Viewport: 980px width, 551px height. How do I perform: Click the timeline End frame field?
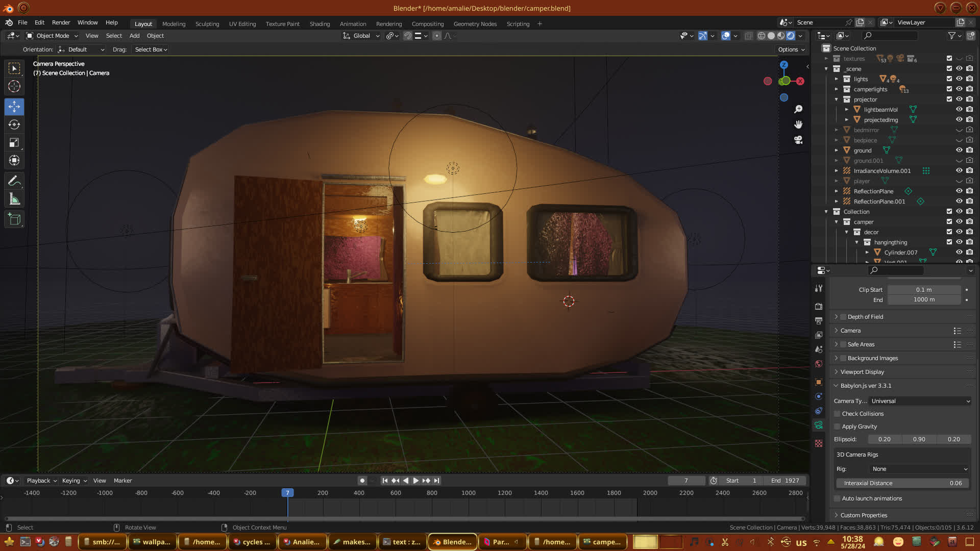785,481
